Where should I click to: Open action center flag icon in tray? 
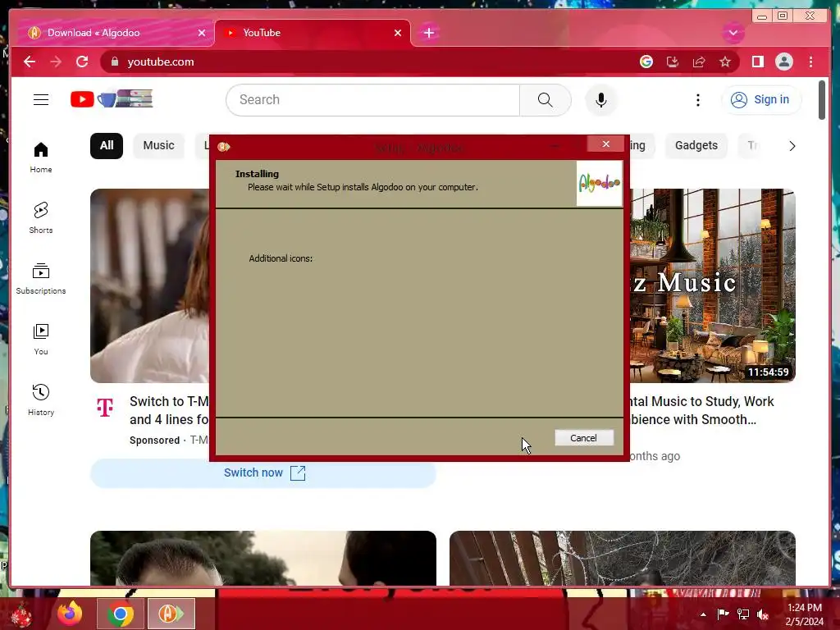pos(724,614)
